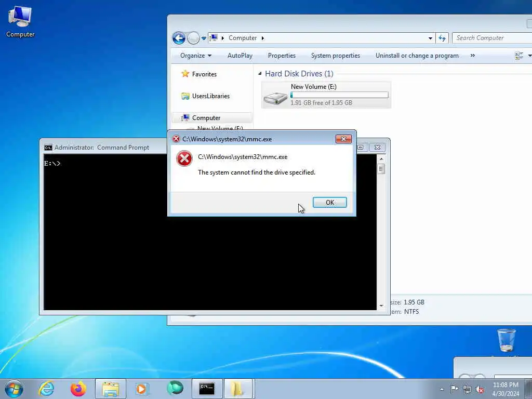Show hidden tray icons arrow
Viewport: 532px width, 399px height.
(x=442, y=389)
